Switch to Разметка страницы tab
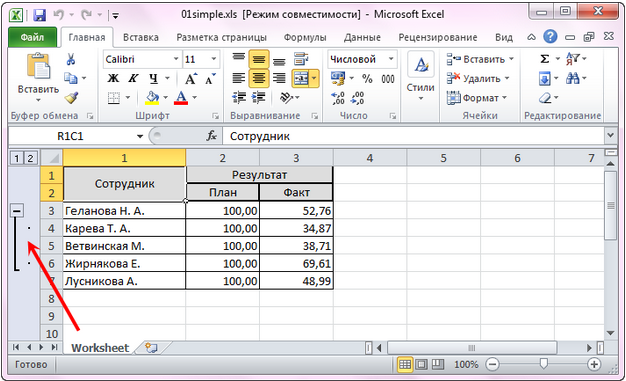 tap(222, 38)
